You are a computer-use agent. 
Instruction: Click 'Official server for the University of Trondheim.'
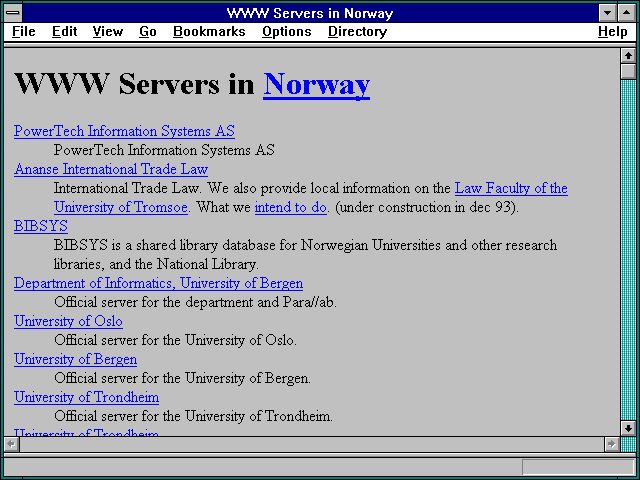click(193, 416)
